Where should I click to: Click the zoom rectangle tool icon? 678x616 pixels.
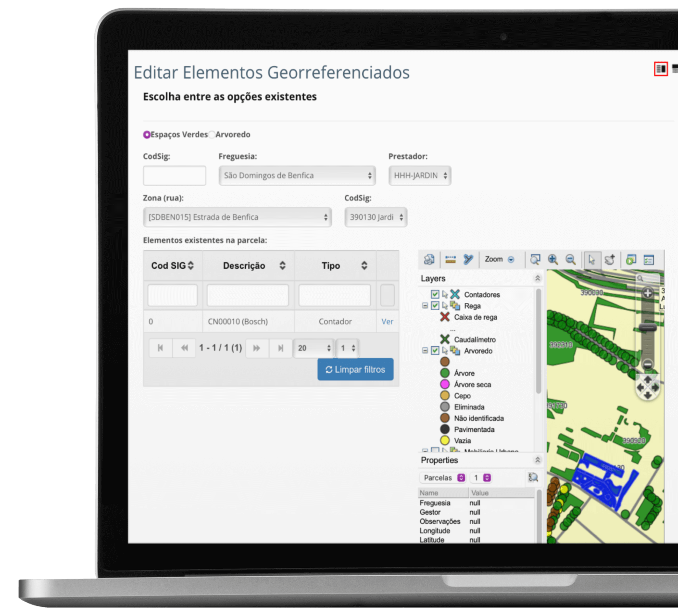click(535, 260)
